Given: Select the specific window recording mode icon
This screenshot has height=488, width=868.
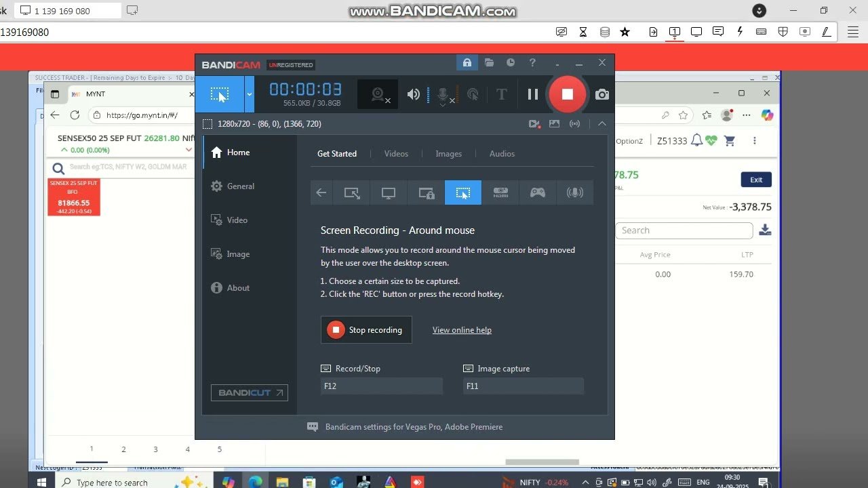Looking at the screenshot, I should (x=426, y=192).
